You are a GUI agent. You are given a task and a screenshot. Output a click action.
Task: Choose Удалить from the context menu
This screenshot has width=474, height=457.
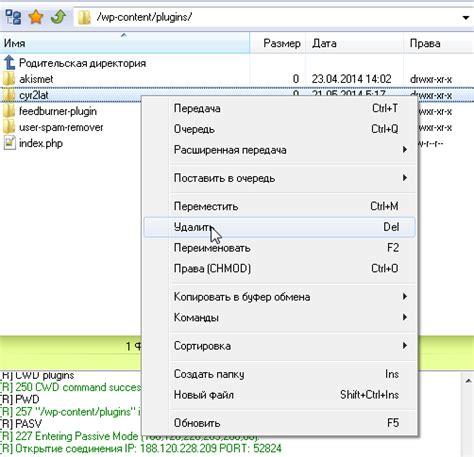tap(280, 227)
